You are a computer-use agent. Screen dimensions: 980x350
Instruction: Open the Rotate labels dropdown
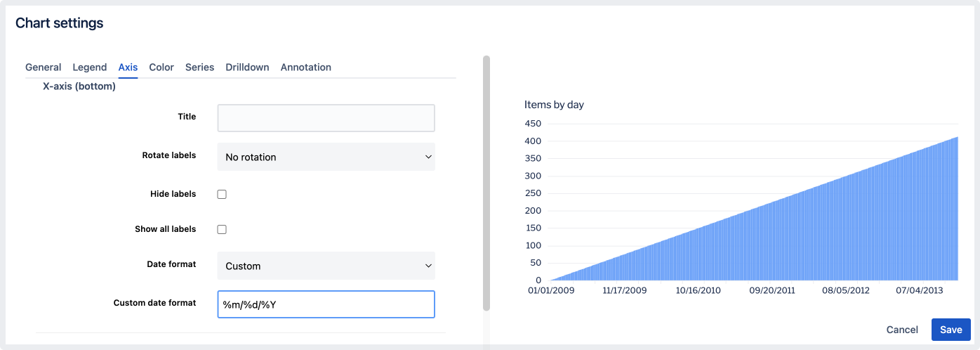pos(326,157)
